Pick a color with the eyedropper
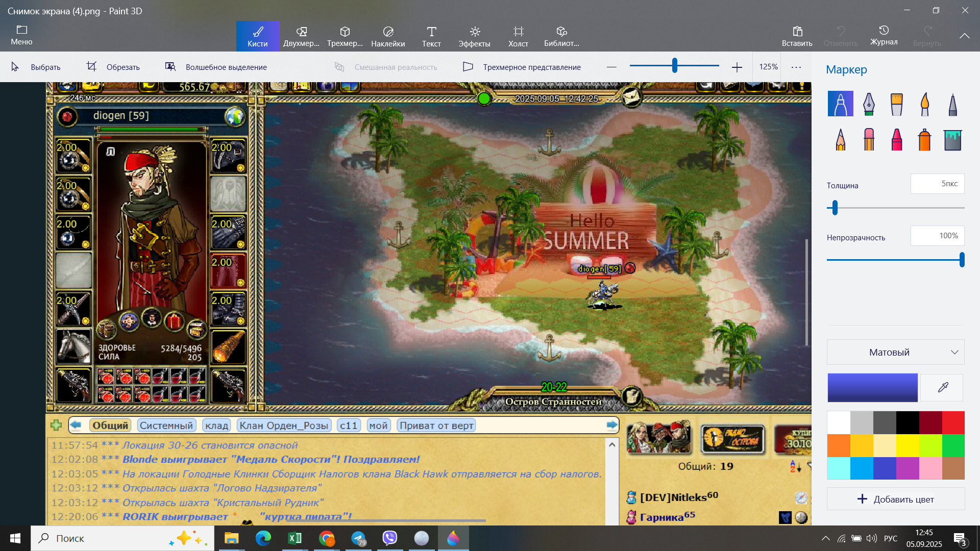Image resolution: width=980 pixels, height=551 pixels. (943, 388)
